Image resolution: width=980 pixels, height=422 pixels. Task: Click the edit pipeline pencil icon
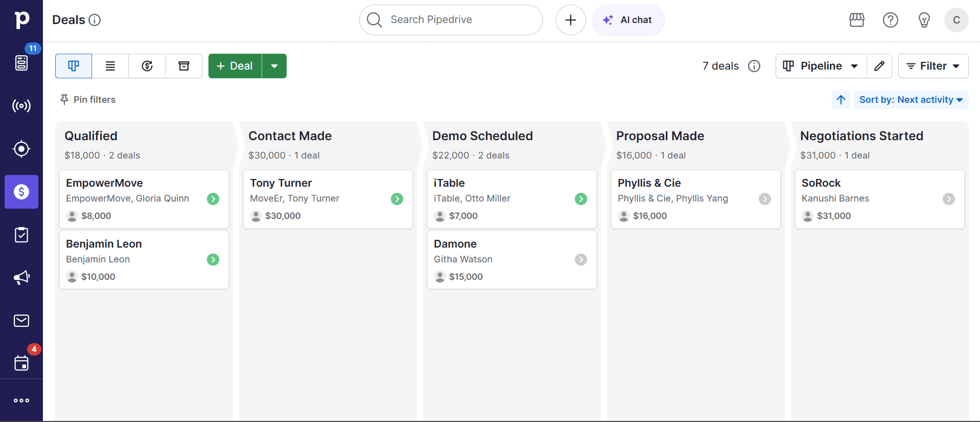pos(879,66)
